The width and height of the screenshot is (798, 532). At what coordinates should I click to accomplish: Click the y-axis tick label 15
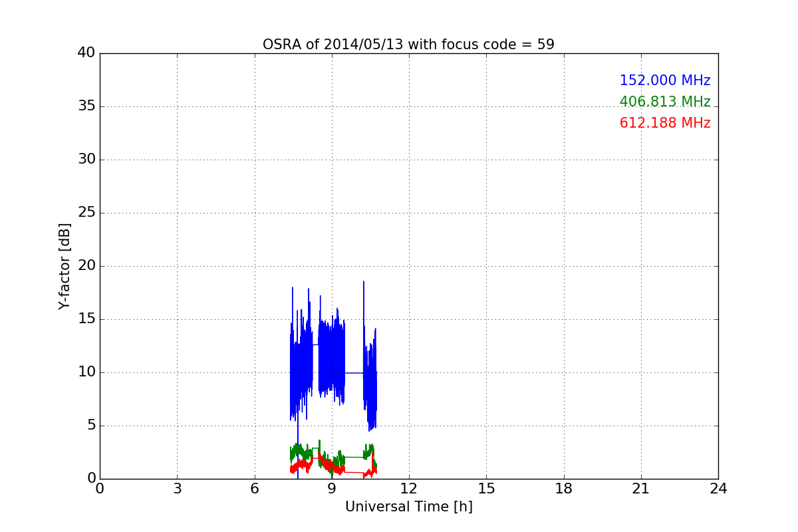click(86, 319)
